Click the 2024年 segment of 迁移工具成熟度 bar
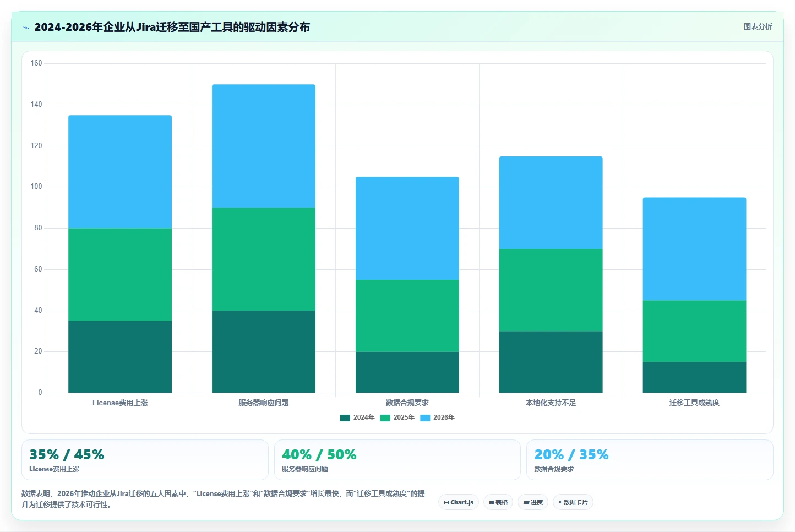795x532 pixels. click(x=694, y=377)
